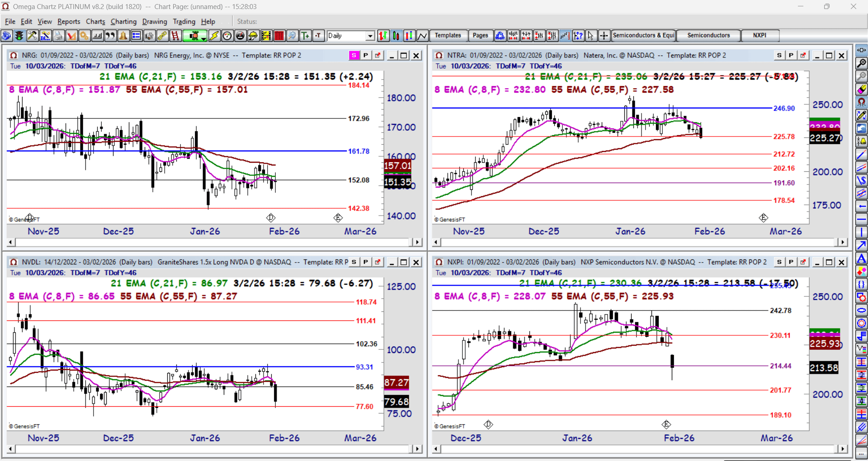This screenshot has width=868, height=461.
Task: Click the D dividend marker on NXPI chart
Action: (488, 424)
